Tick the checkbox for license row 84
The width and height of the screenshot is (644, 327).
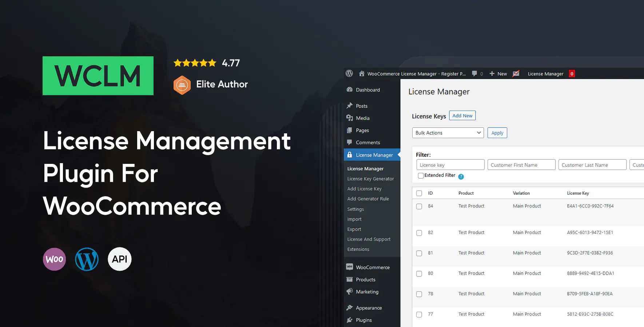click(x=419, y=206)
